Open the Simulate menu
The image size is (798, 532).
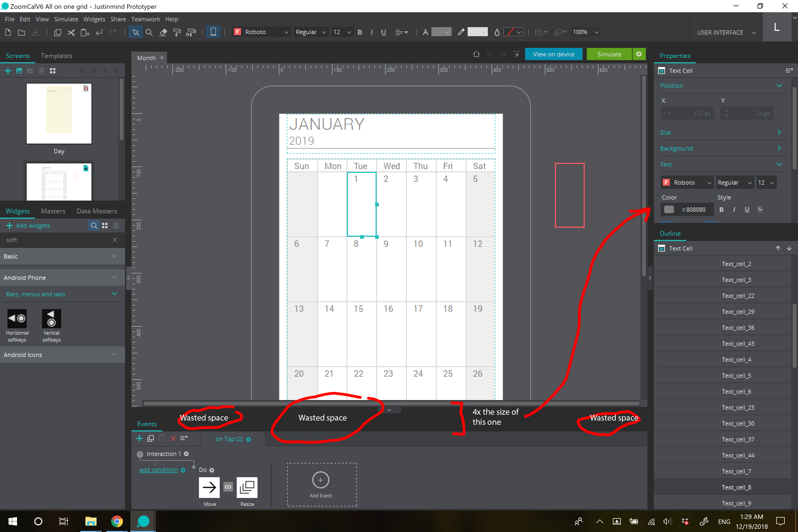66,19
